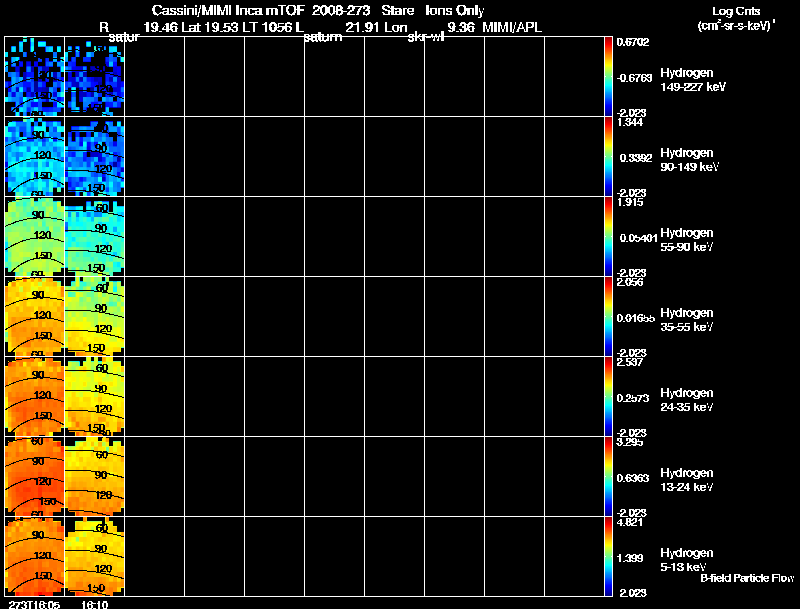Click the '13-24 keV' energy label
Viewport: 800px width, 609px height.
[x=687, y=487]
